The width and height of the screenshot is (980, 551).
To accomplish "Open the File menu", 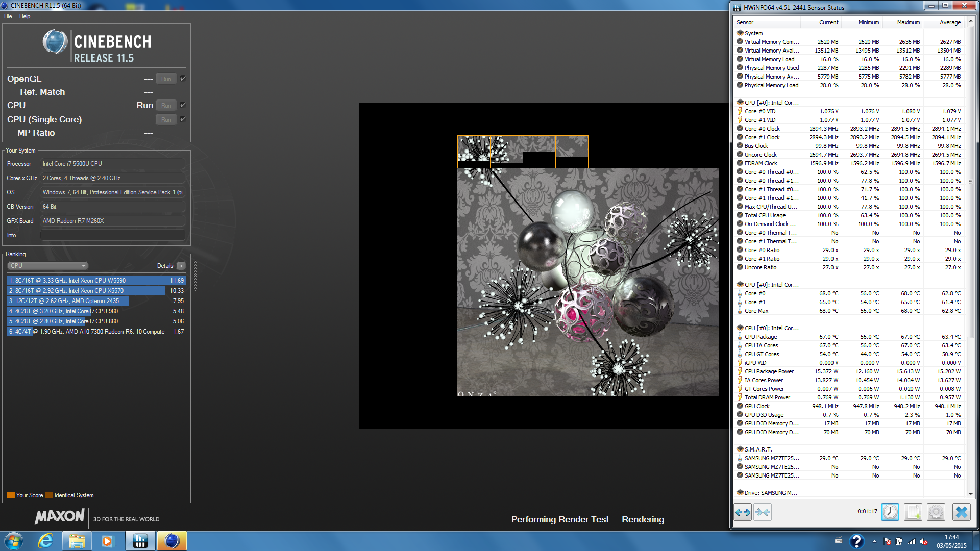I will (8, 16).
